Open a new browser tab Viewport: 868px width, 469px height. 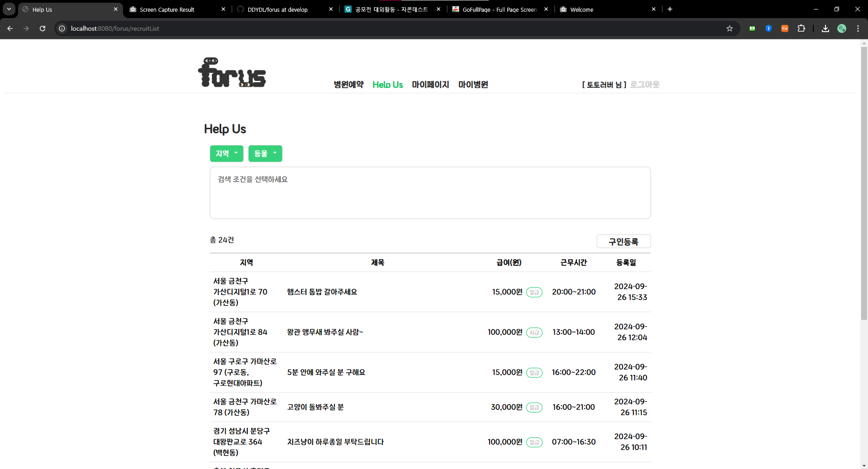pos(670,9)
